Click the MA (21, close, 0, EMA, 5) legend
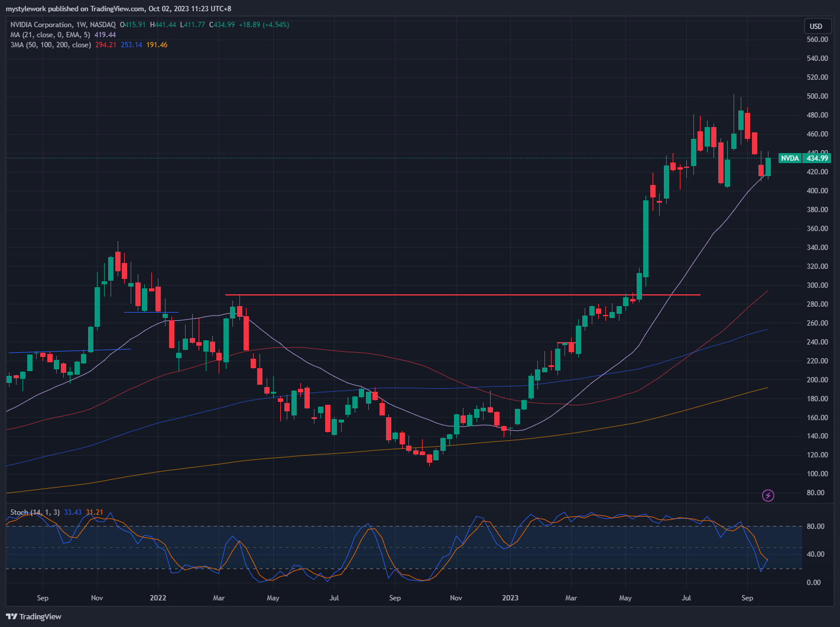This screenshot has height=627, width=840. click(50, 35)
